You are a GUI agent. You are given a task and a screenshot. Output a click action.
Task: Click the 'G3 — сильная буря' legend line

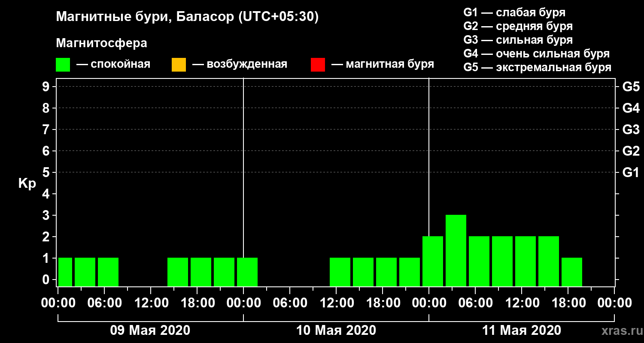(518, 40)
